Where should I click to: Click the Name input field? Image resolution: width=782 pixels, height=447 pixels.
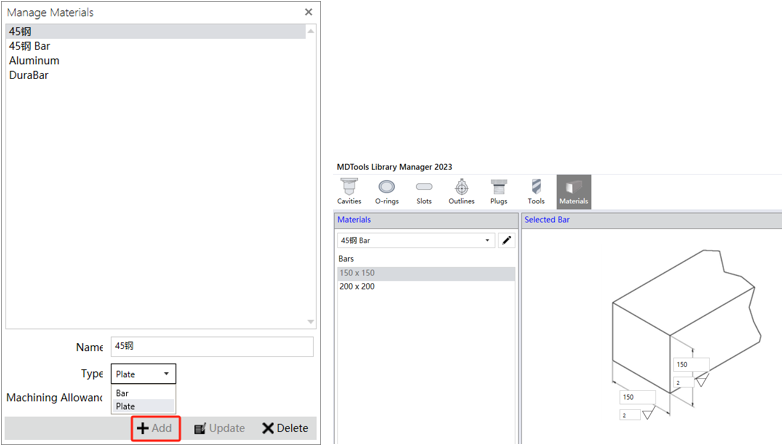point(212,346)
